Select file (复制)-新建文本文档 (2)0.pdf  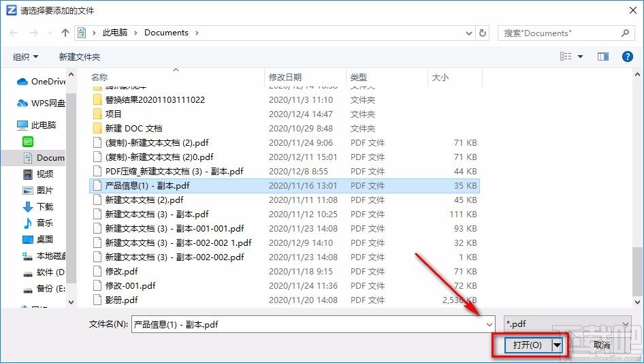284,157
